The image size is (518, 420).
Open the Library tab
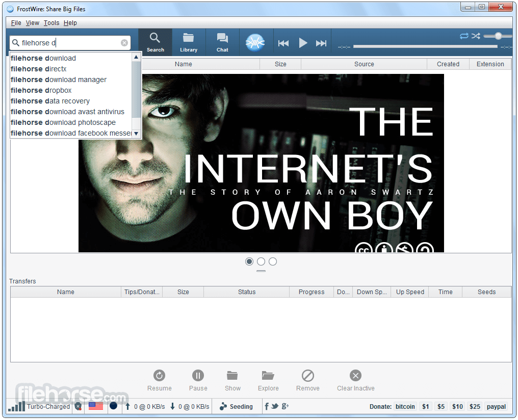(189, 42)
